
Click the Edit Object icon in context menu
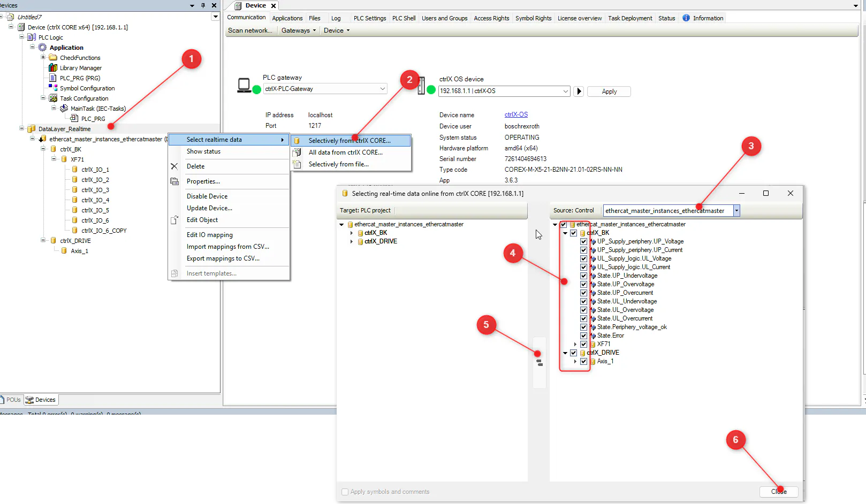tap(174, 220)
